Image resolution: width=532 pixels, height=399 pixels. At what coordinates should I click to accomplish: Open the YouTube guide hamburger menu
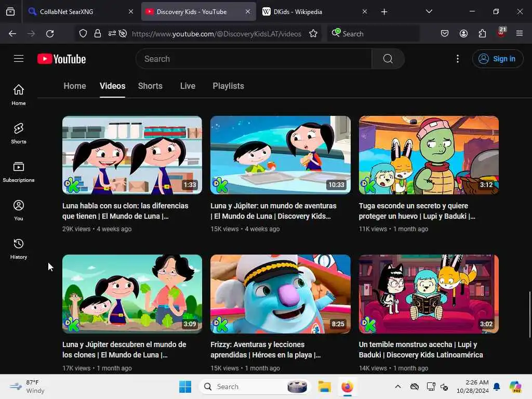[19, 59]
